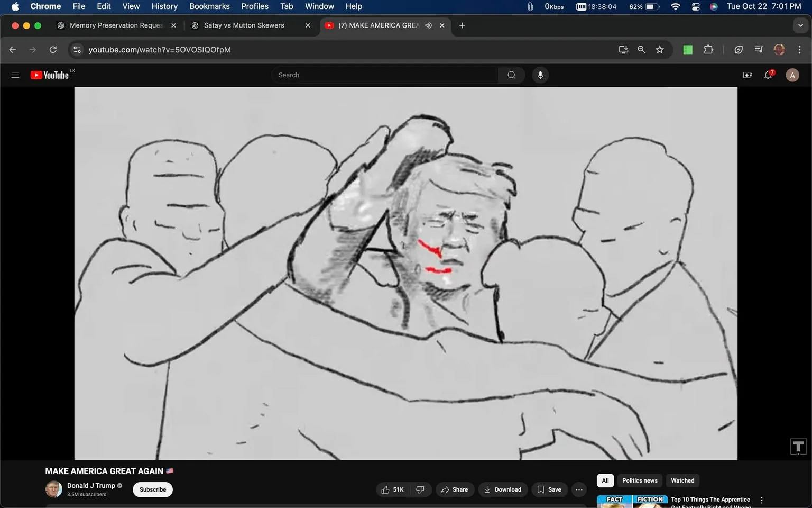
Task: Click the T watermark in video corner
Action: (798, 447)
